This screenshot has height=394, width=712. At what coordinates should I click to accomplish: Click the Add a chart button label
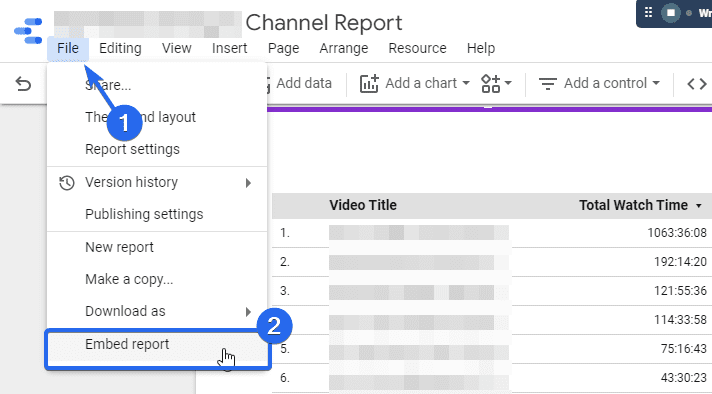[x=421, y=83]
